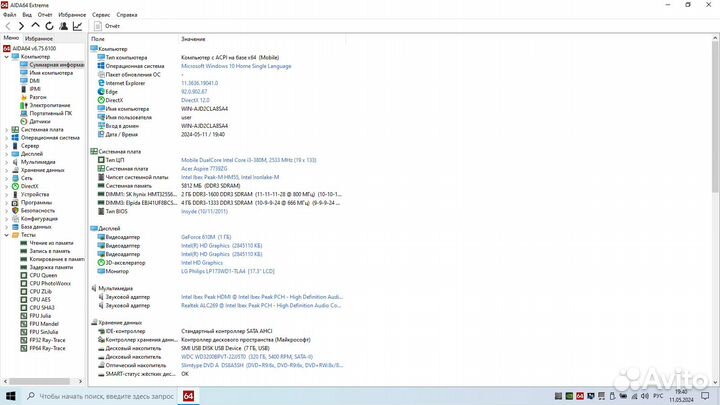720x405 pixels.
Task: Click the База данных tree icon
Action: (x=15, y=227)
